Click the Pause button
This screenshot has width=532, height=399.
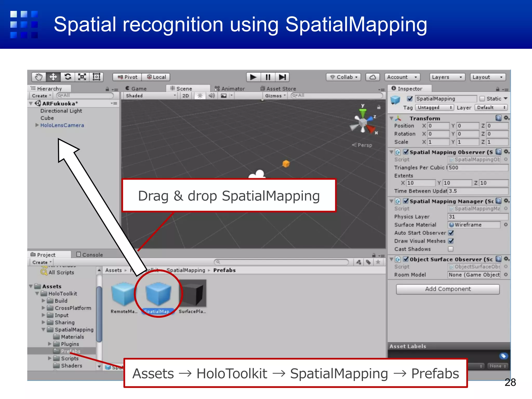pos(268,77)
